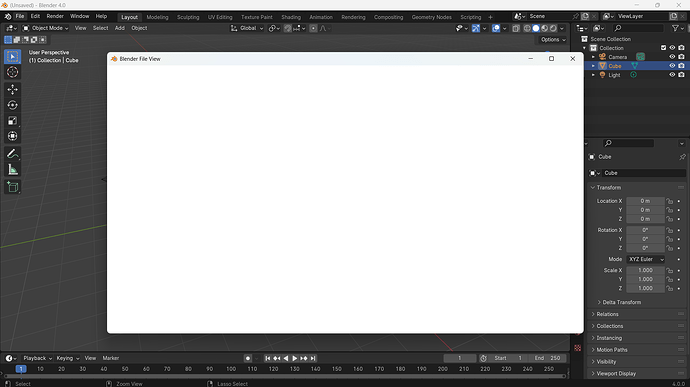Select the Move tool
690x387 pixels.
(x=12, y=89)
